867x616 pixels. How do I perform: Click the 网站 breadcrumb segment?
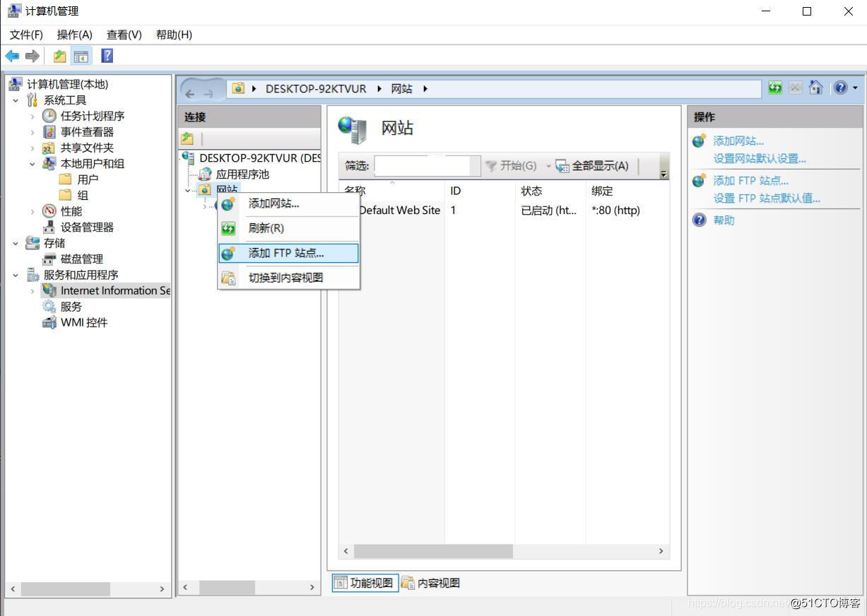(x=401, y=88)
